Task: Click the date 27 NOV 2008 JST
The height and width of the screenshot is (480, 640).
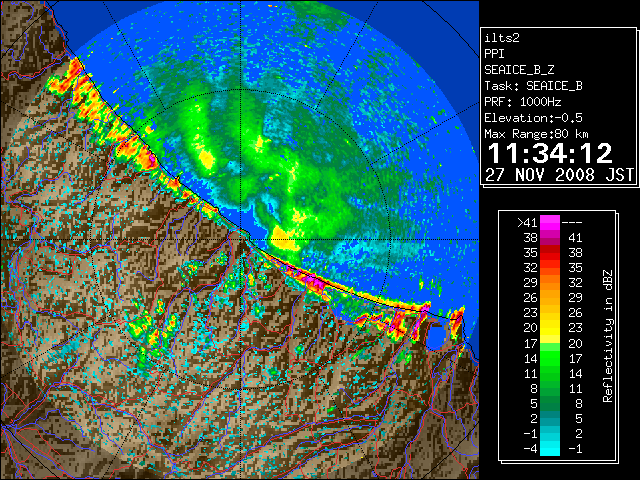Action: (x=559, y=175)
